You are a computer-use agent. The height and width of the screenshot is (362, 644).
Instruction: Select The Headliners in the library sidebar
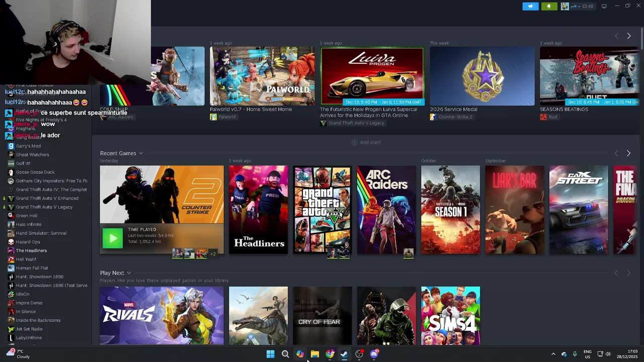[31, 250]
